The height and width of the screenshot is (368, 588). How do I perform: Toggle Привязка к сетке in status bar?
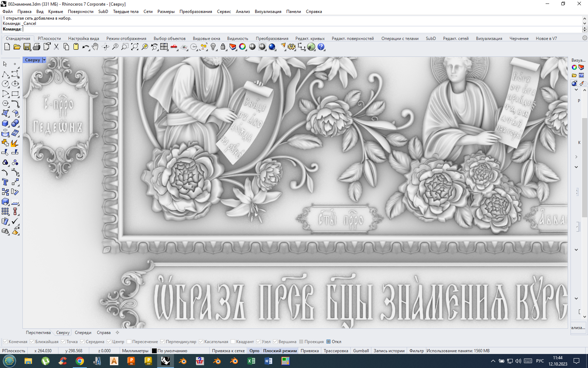click(x=228, y=351)
